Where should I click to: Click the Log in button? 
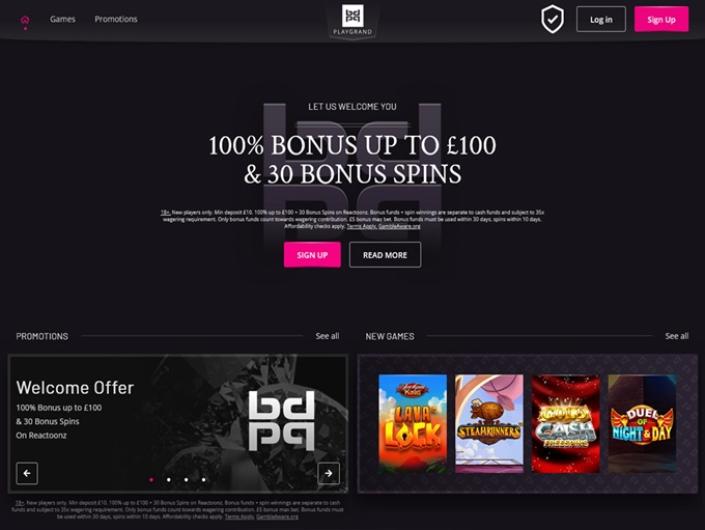tap(601, 19)
